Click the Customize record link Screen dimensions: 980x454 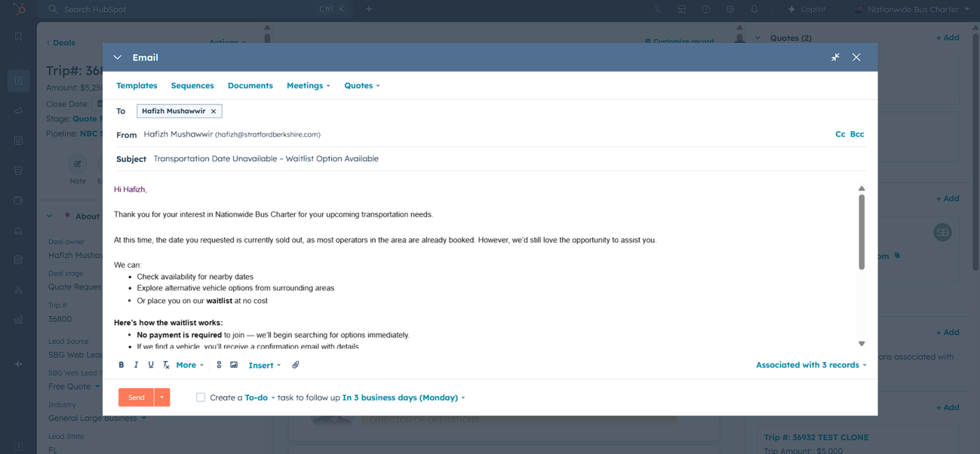click(679, 41)
